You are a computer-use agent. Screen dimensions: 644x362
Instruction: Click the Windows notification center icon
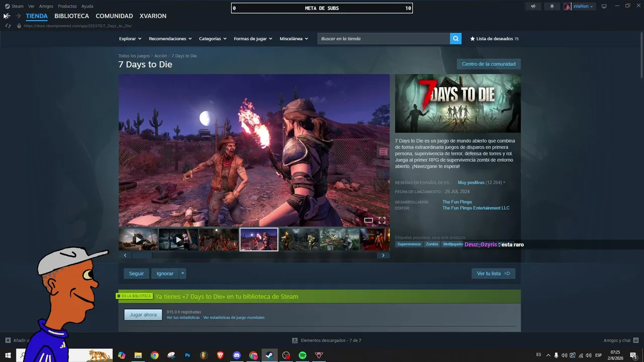click(634, 355)
